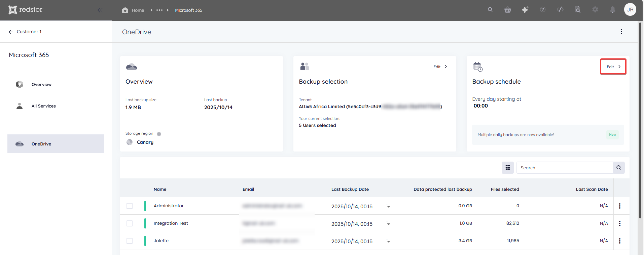
Task: Click the 82,612 files selected value
Action: click(512, 223)
